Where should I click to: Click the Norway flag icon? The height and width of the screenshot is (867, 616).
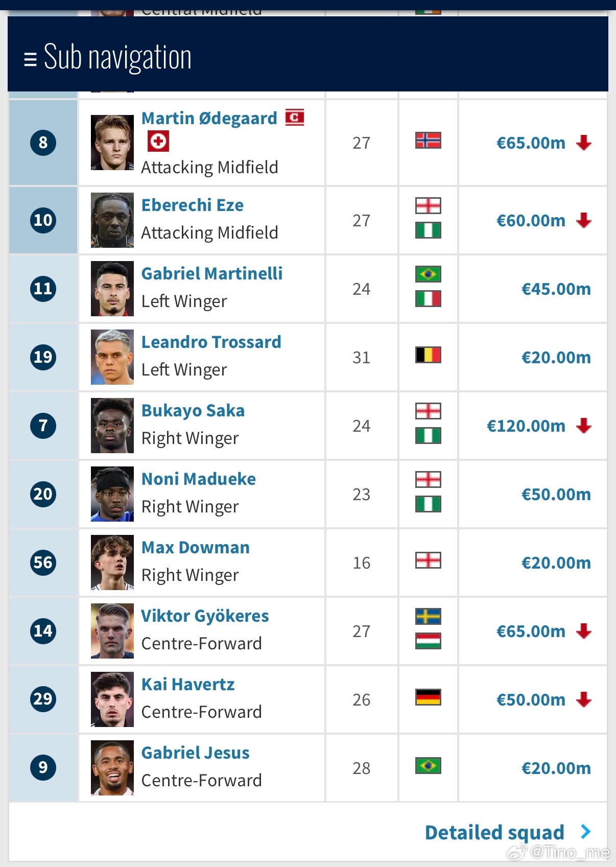[x=428, y=140]
